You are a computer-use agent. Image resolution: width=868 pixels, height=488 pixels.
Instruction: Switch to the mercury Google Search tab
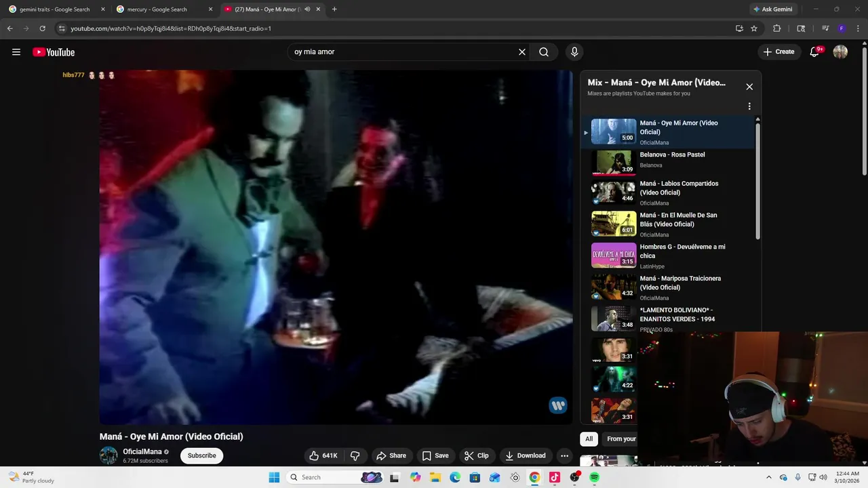tap(157, 9)
